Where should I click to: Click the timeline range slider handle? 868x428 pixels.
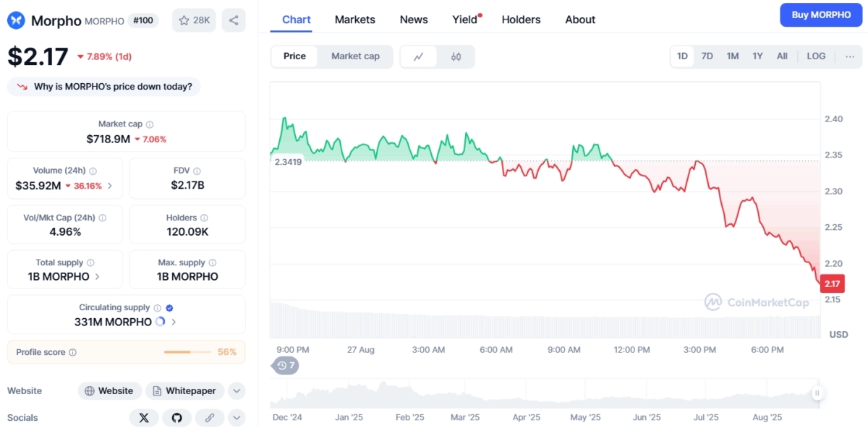[x=817, y=393]
